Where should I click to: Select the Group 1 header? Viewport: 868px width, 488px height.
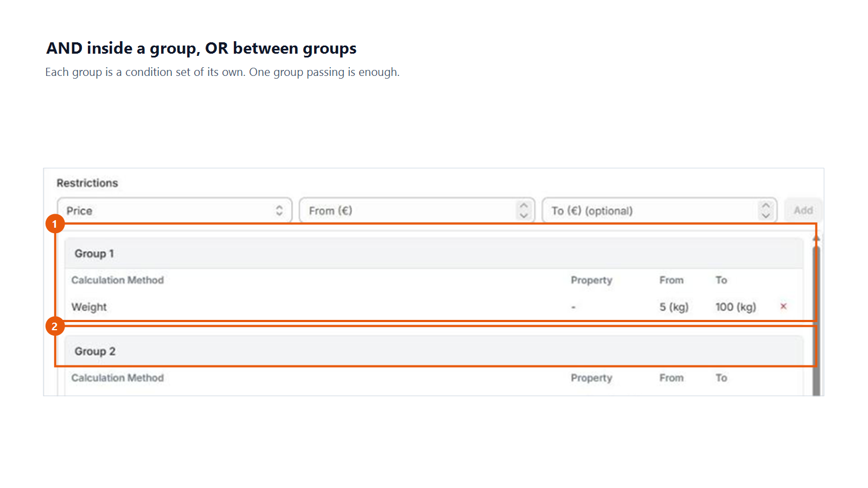point(434,253)
